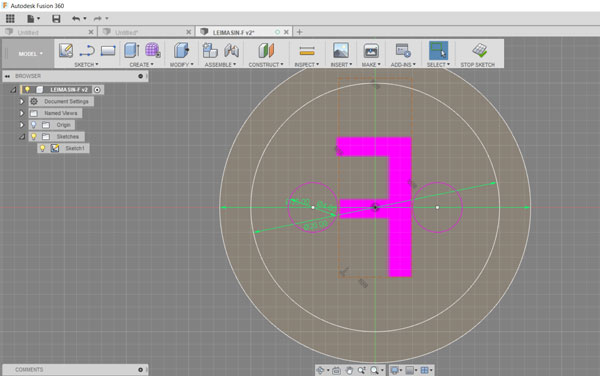The width and height of the screenshot is (600, 376).
Task: Click the Save floppy disk icon
Action: 56,18
